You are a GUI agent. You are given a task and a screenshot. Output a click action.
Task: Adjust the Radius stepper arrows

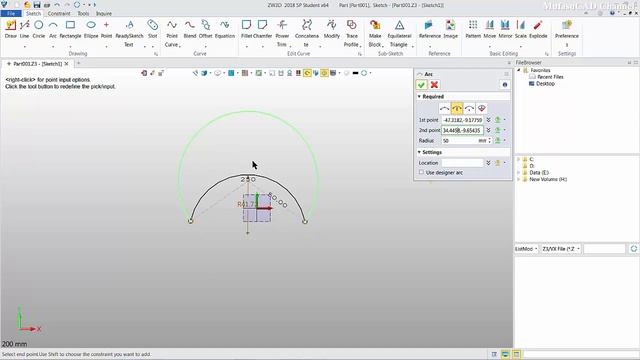490,140
